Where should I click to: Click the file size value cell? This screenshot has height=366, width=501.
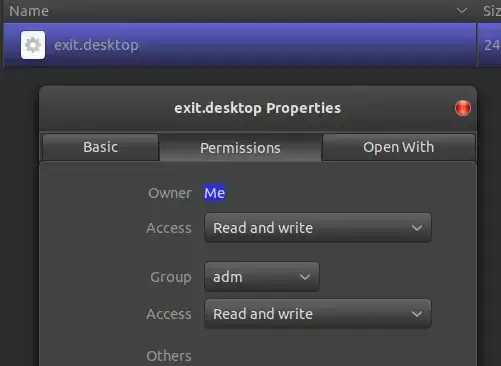pyautogui.click(x=490, y=45)
